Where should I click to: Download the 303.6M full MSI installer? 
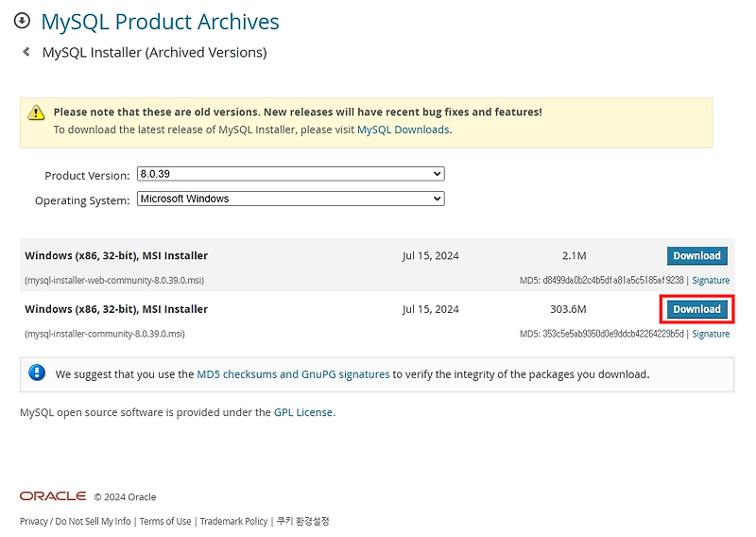pyautogui.click(x=696, y=309)
